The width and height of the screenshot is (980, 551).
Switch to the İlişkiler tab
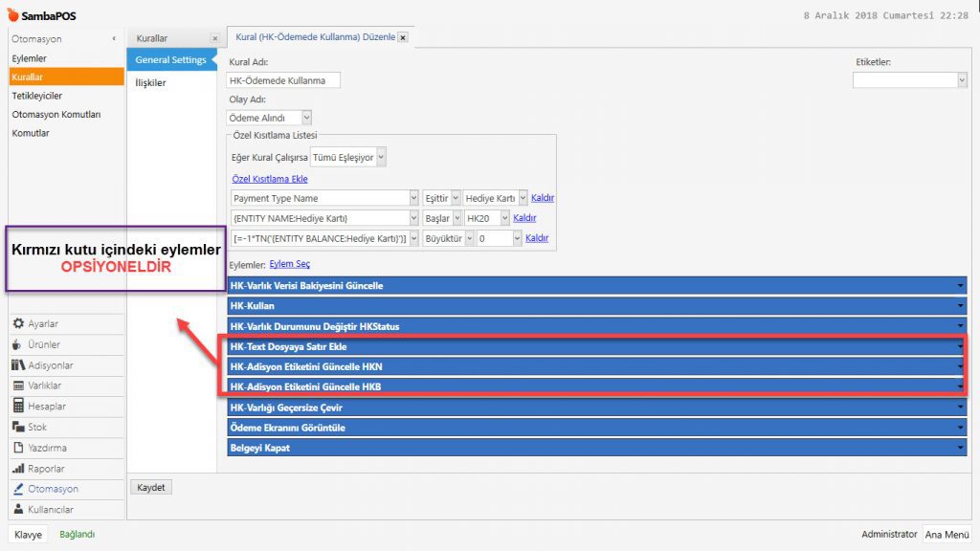(x=151, y=83)
